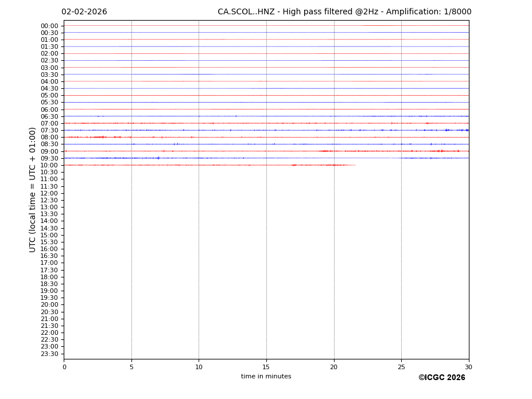Select the 23:30 time row label
This screenshot has height=399, width=532.
pos(49,354)
